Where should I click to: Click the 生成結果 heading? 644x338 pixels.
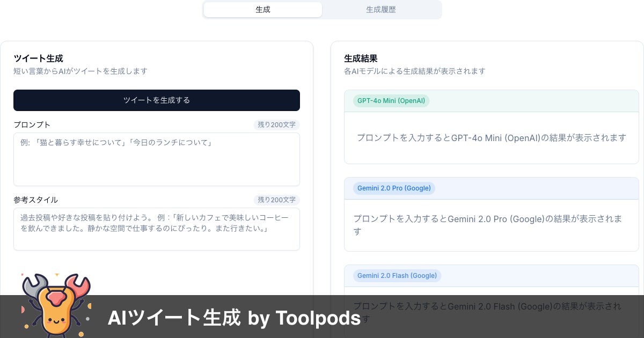point(361,58)
